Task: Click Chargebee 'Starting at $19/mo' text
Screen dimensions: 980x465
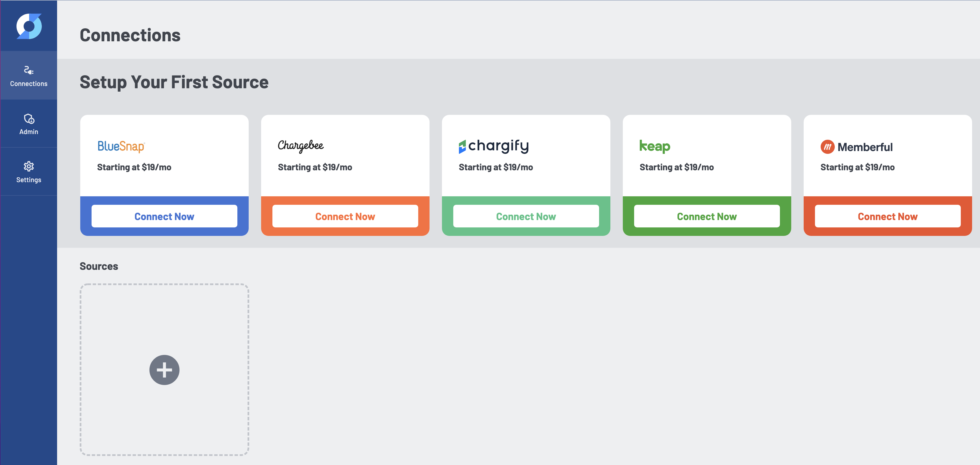Action: click(315, 167)
